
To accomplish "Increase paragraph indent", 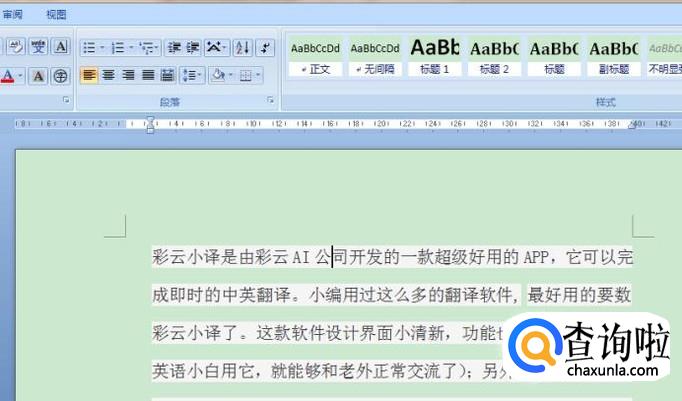I will (192, 47).
